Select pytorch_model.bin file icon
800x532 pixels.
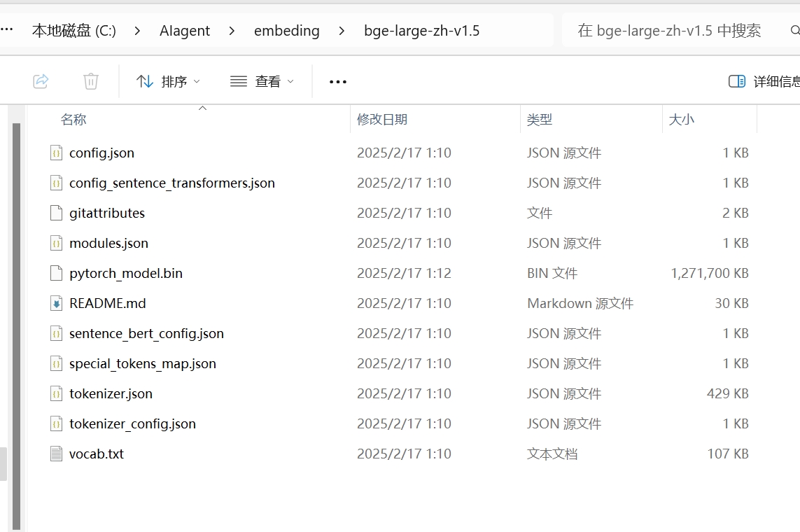(56, 273)
